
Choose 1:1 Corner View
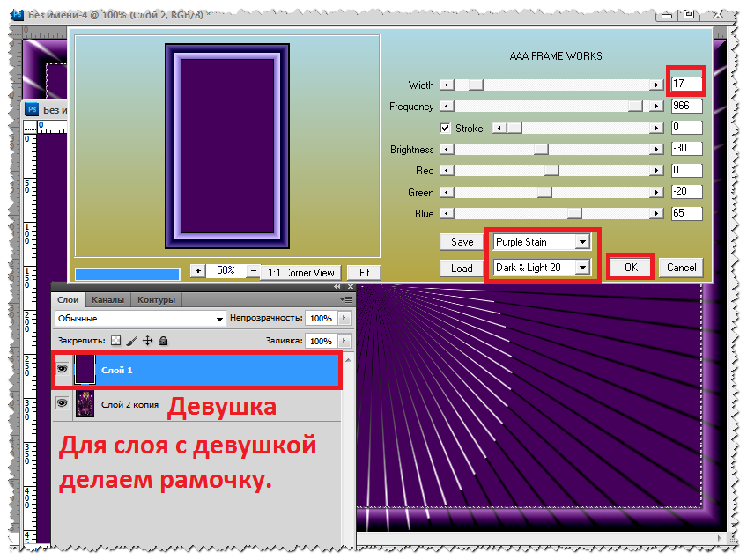point(300,272)
